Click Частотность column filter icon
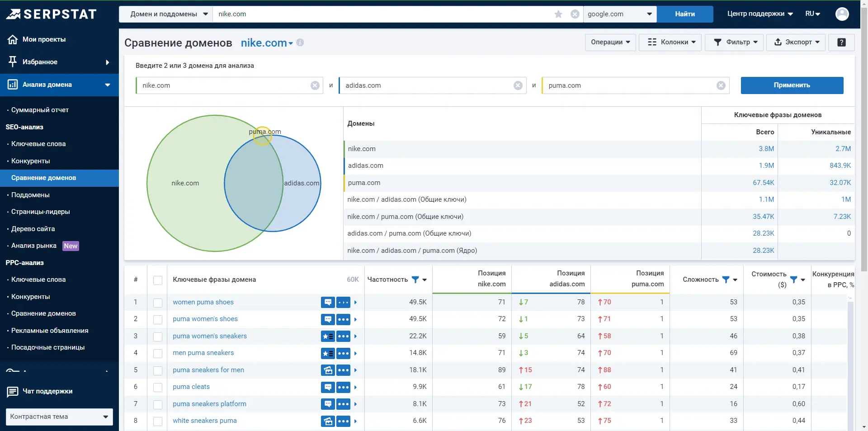Image resolution: width=868 pixels, height=431 pixels. click(415, 279)
